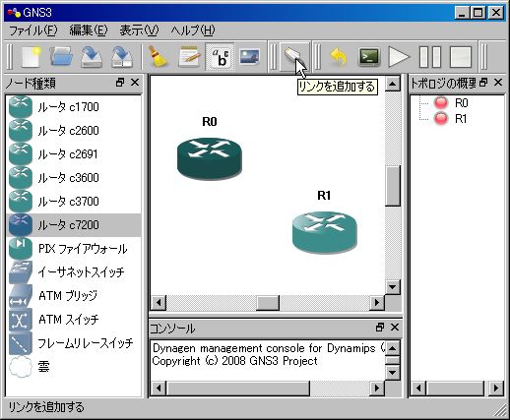Viewport: 510px width, 420px height.
Task: Open a project with the folder icon
Action: point(61,57)
